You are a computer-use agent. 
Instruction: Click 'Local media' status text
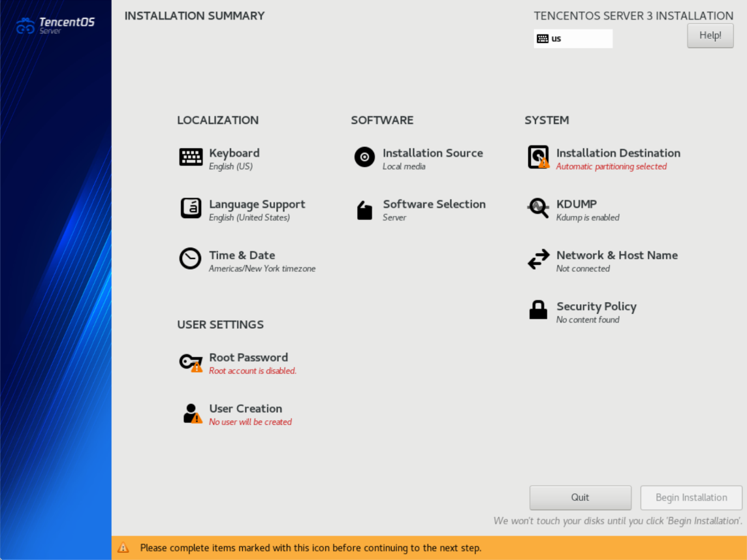click(404, 166)
